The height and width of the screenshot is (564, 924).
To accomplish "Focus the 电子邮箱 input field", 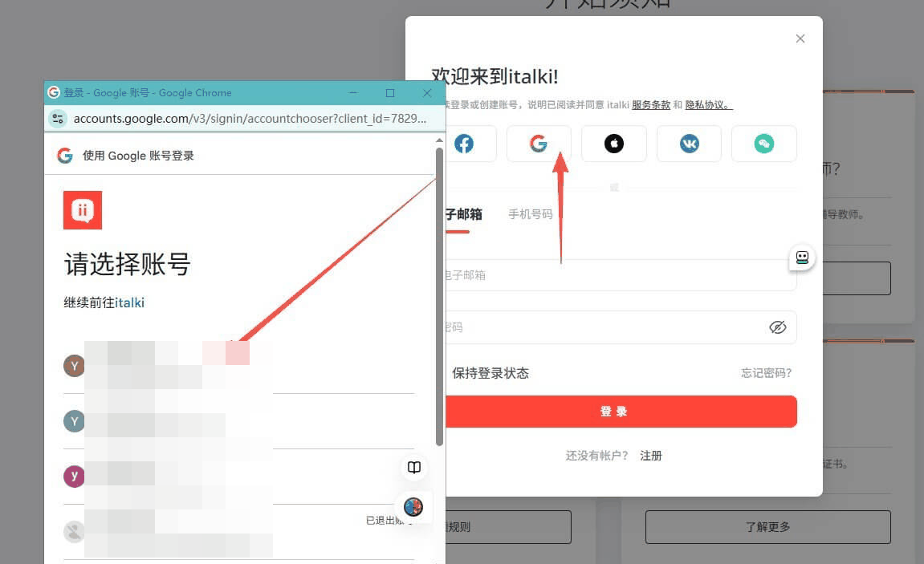I will click(x=621, y=275).
